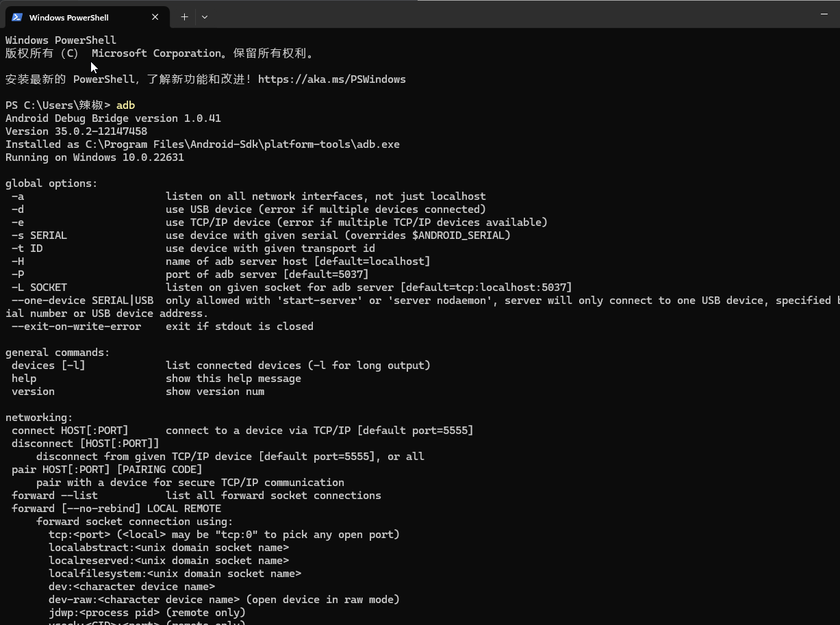Click 'forward [--no-rebind] LOCAL REMOTE' line
The height and width of the screenshot is (625, 840).
pyautogui.click(x=116, y=509)
